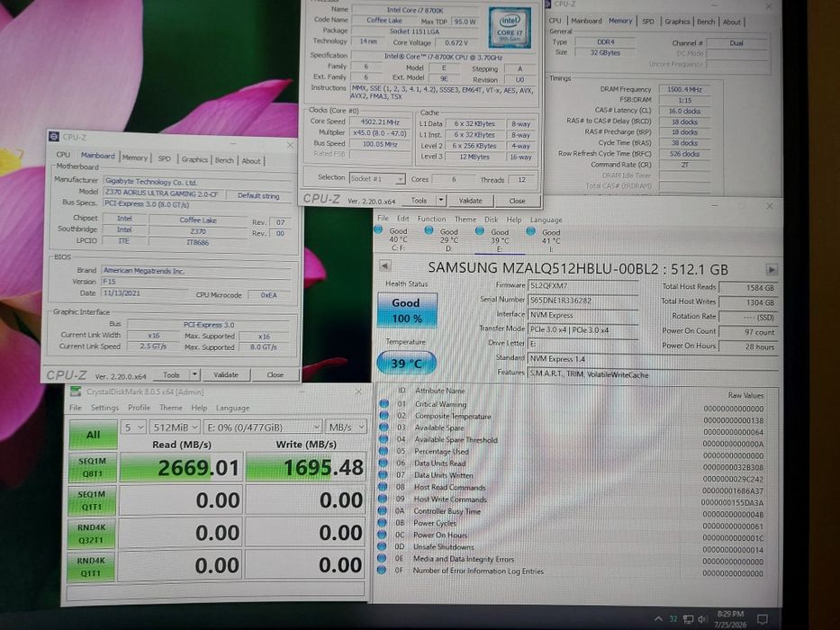This screenshot has width=840, height=630.
Task: Click Z370 AORUS ULTRA GAMING 2.0-CF model field
Action: [162, 193]
